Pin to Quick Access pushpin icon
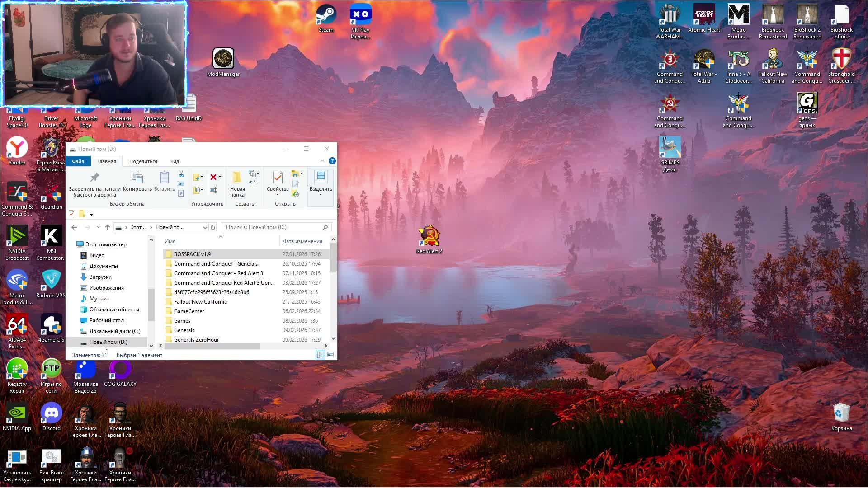 click(x=94, y=178)
